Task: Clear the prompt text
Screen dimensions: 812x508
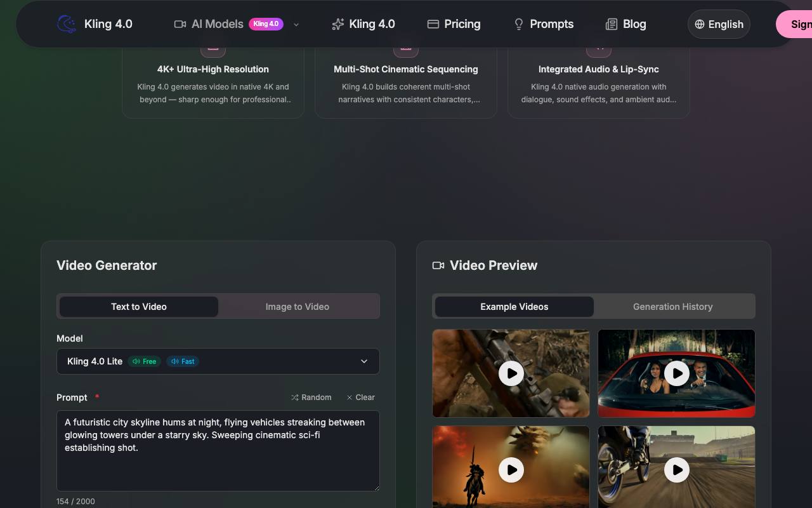Action: pos(361,398)
